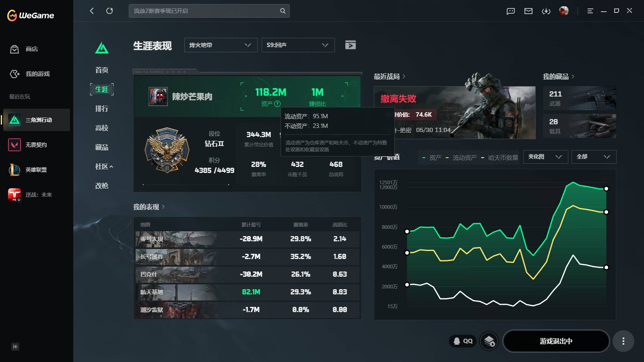Click the white 哈夫币 line end point
This screenshot has width=644, height=362.
(606, 267)
